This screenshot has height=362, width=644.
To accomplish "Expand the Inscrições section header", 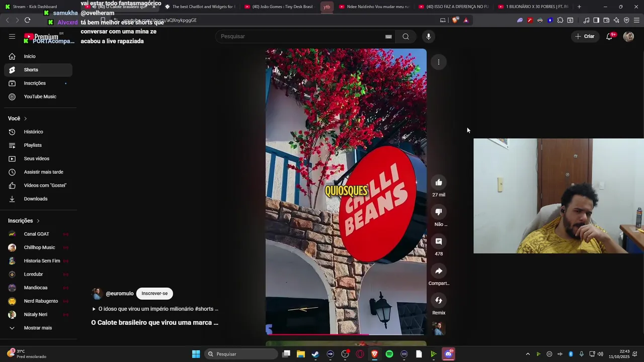I will [x=24, y=221].
